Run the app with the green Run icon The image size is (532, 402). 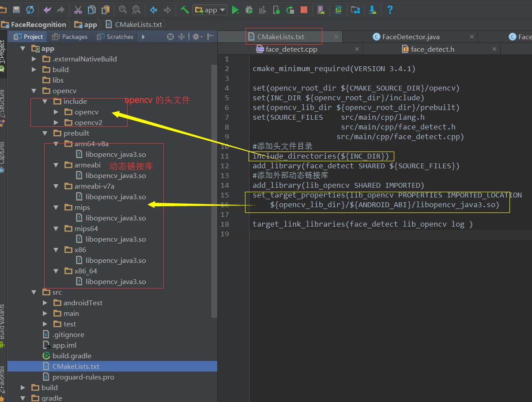click(x=235, y=9)
